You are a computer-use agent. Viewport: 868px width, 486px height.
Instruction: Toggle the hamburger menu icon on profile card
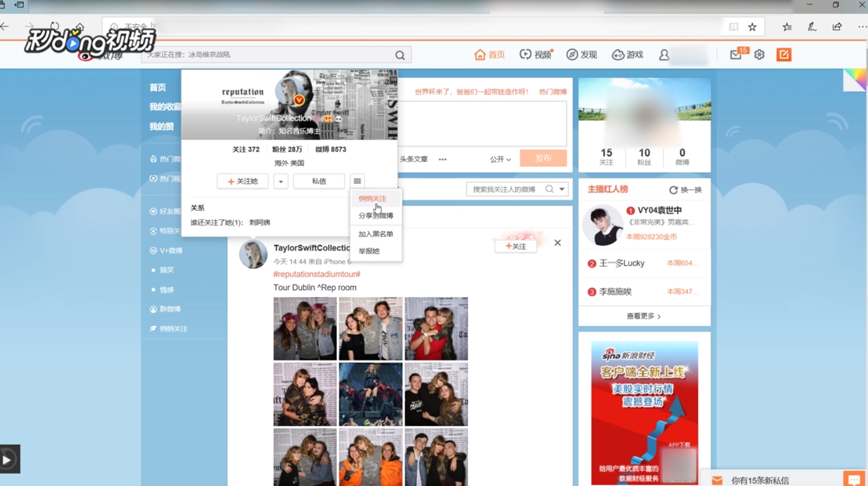pyautogui.click(x=357, y=181)
